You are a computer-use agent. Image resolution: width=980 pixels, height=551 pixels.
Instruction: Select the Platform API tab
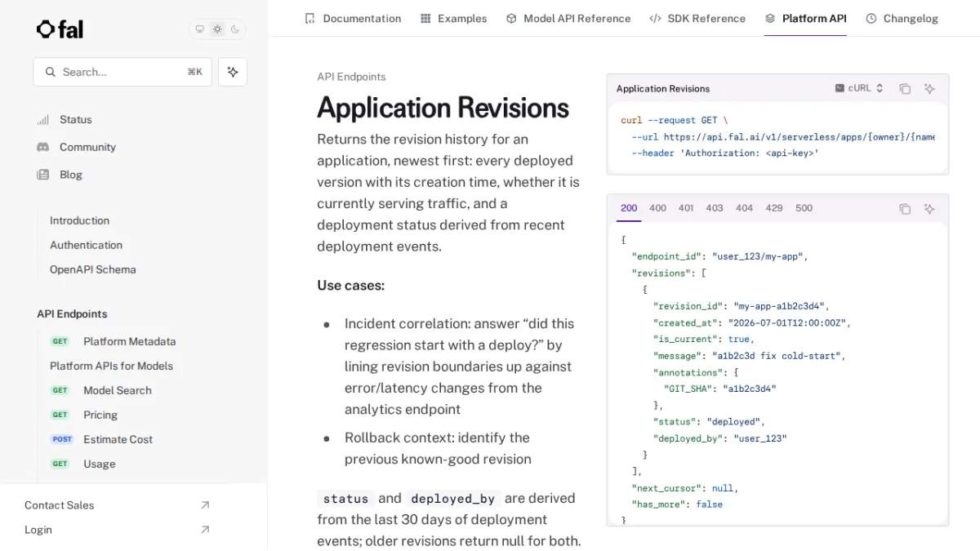pos(805,18)
